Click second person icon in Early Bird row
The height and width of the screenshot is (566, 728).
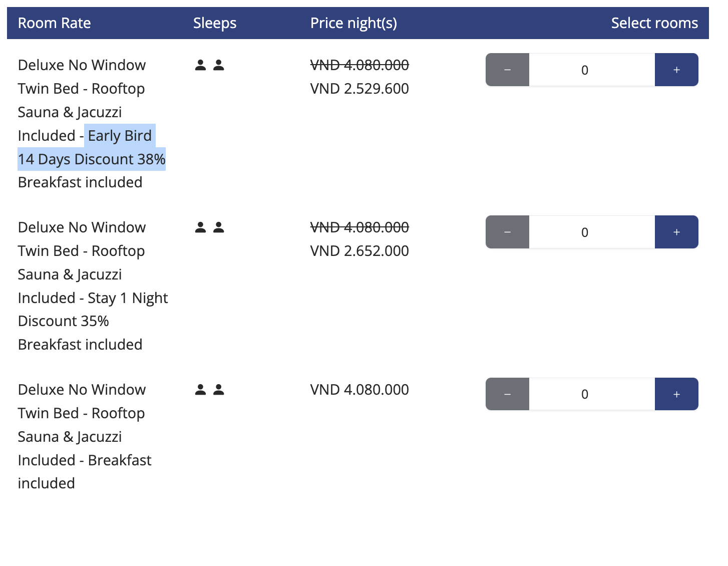(219, 65)
